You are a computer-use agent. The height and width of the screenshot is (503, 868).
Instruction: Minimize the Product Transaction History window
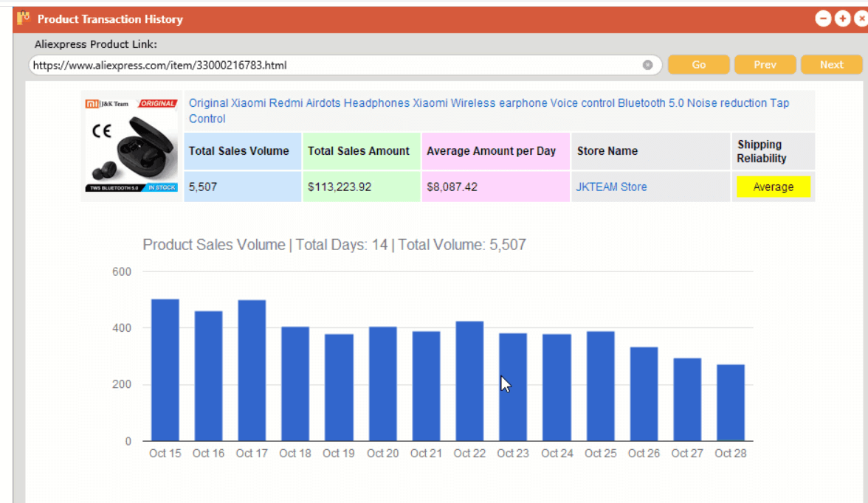pyautogui.click(x=822, y=19)
